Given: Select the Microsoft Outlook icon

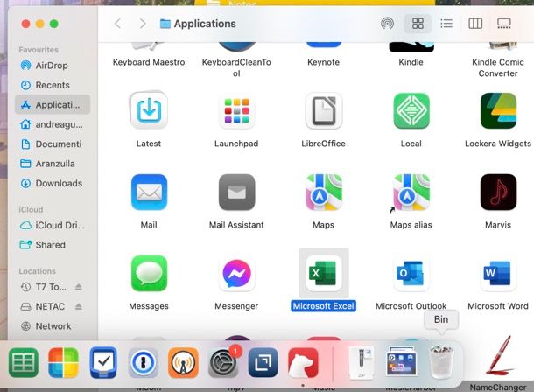Looking at the screenshot, I should pos(411,273).
